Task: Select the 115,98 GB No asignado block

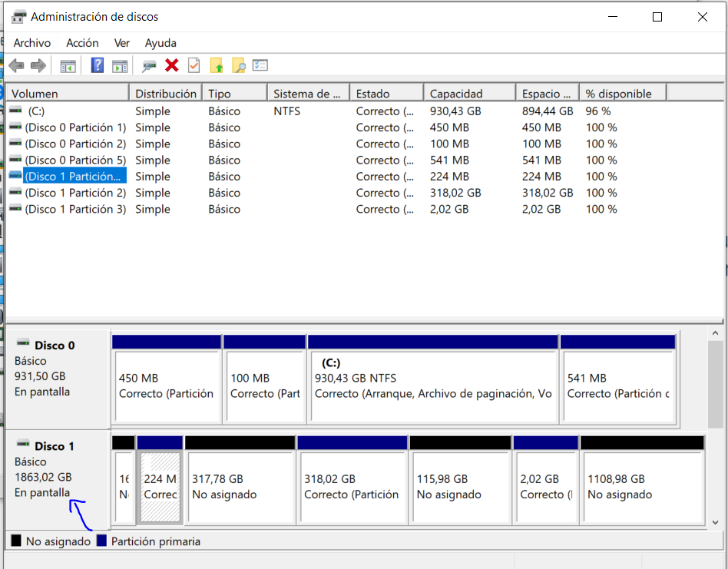Action: click(x=460, y=480)
